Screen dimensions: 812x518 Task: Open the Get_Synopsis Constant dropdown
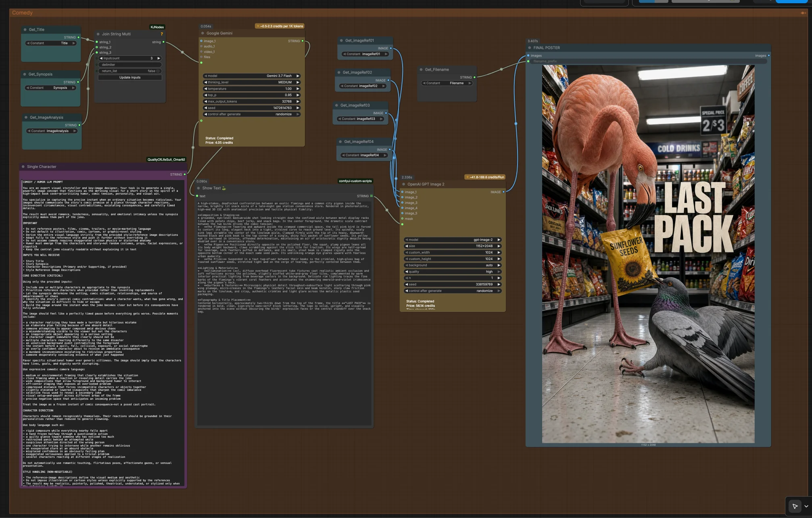point(50,88)
